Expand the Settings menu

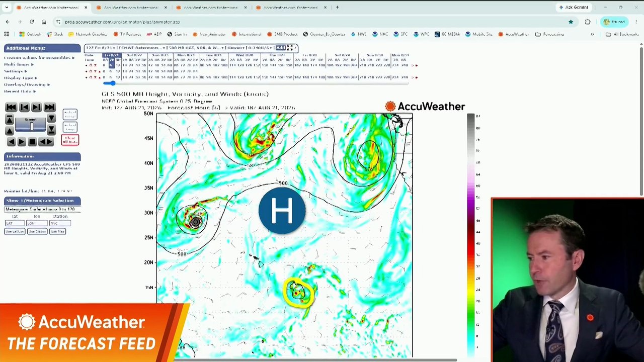pos(15,71)
